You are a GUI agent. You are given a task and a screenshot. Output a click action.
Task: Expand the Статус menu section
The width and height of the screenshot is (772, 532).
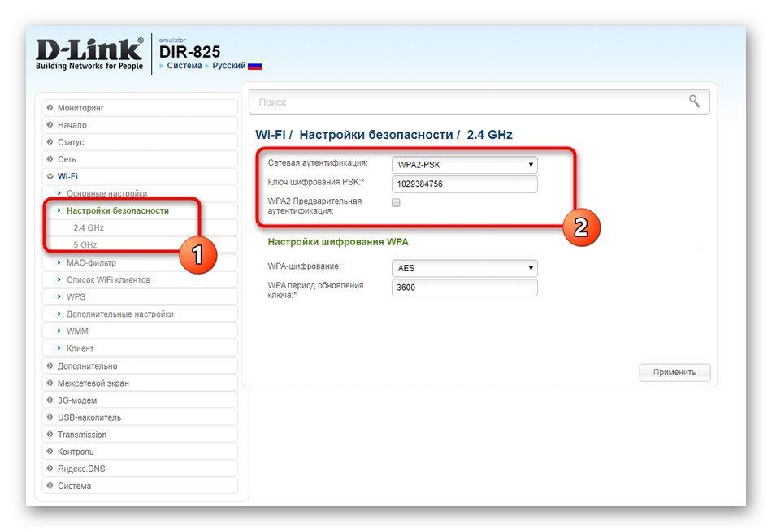click(x=140, y=142)
